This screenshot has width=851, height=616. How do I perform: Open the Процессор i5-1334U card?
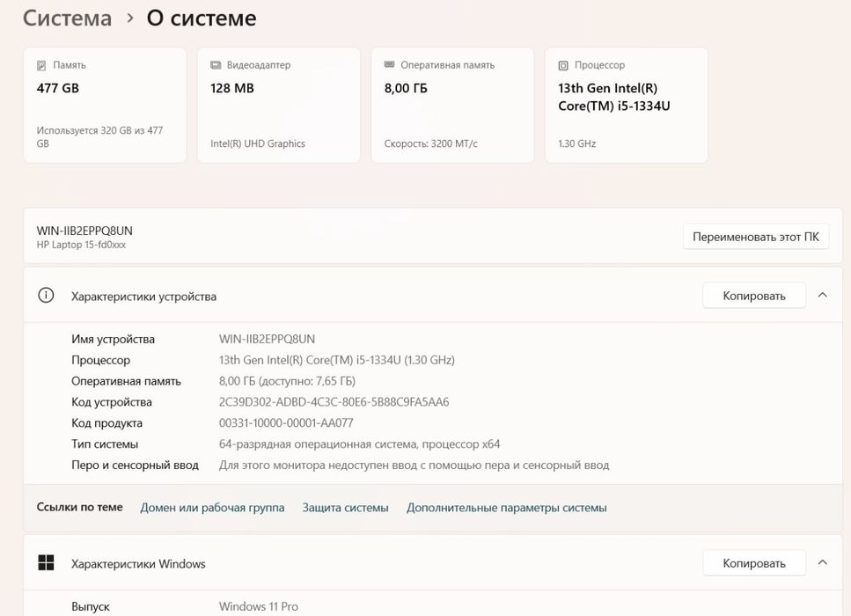tap(627, 105)
